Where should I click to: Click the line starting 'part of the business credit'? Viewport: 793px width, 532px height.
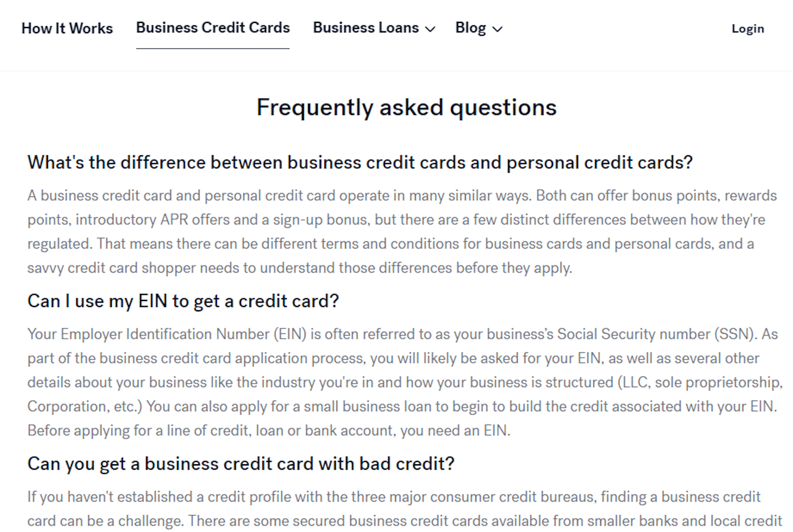pyautogui.click(x=393, y=358)
